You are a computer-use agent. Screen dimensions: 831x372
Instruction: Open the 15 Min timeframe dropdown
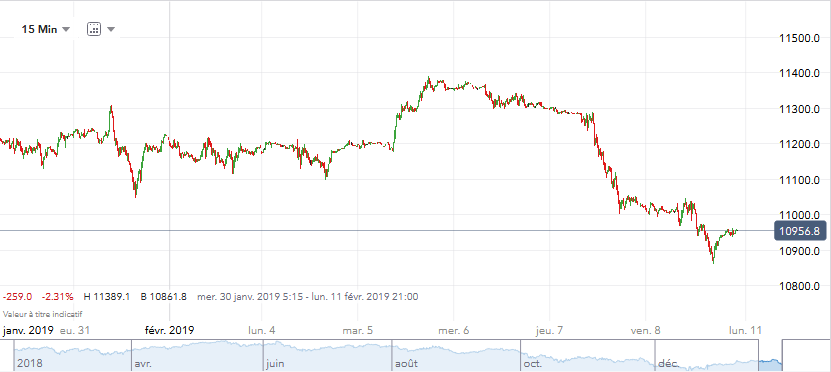pos(46,29)
